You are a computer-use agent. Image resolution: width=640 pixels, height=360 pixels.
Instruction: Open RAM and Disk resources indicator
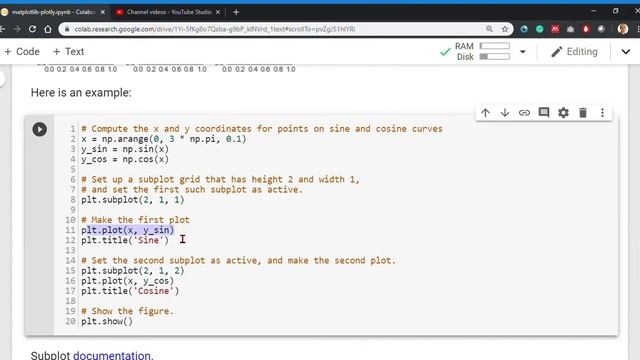[x=482, y=51]
